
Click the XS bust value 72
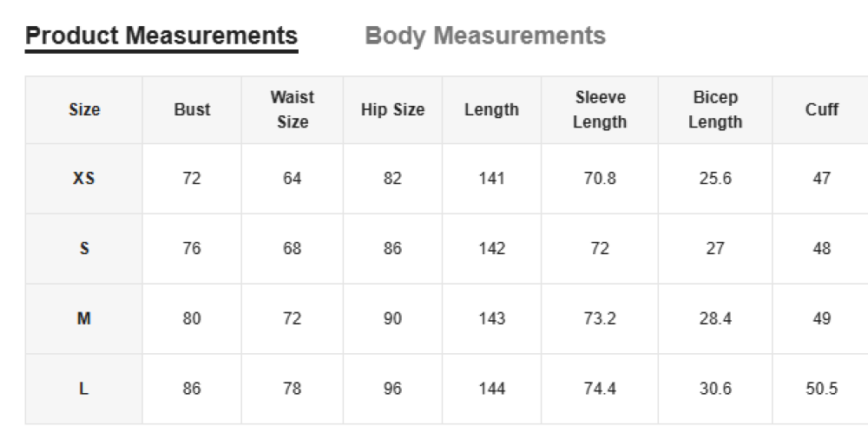pos(192,179)
